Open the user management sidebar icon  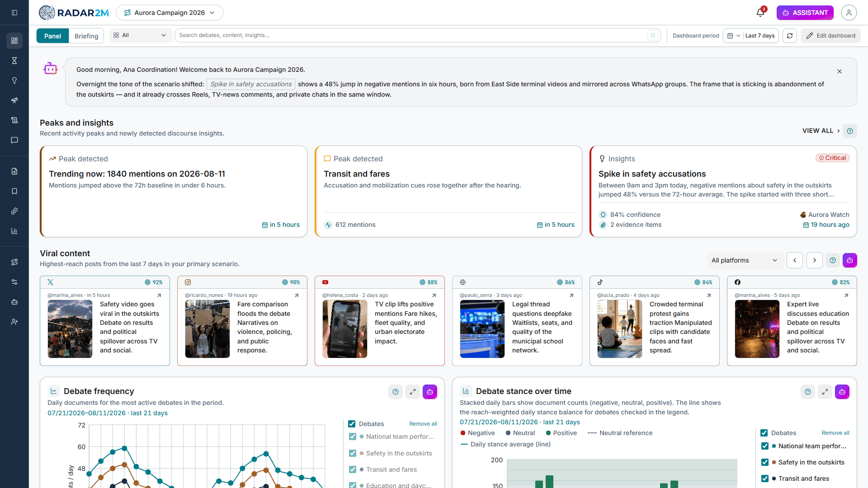(14, 322)
